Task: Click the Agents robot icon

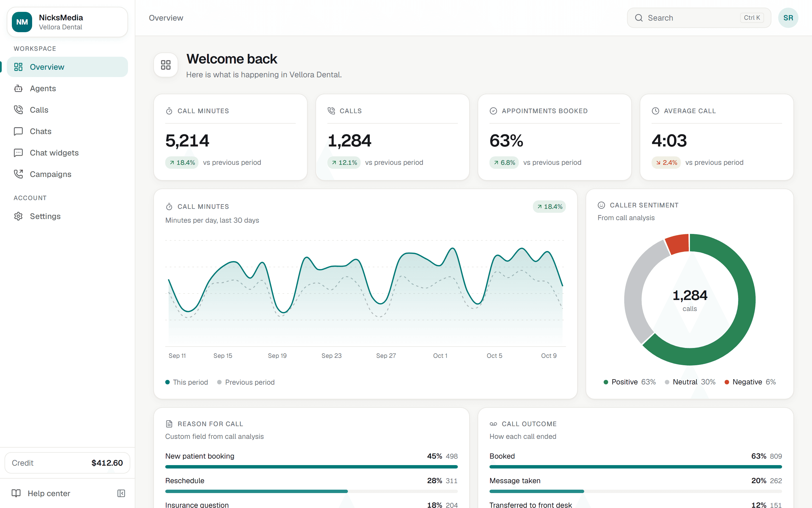Action: point(18,88)
